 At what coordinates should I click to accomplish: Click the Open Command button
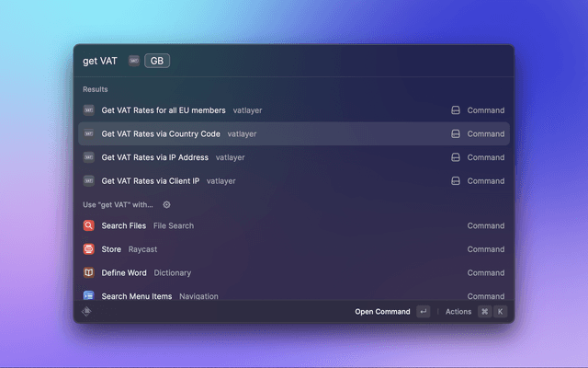coord(383,312)
